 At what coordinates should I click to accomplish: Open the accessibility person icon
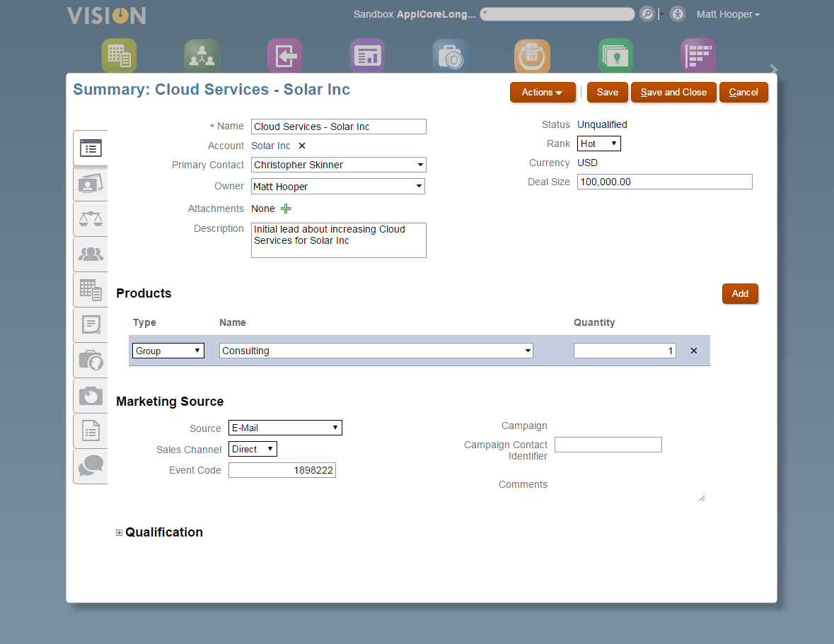[x=678, y=14]
